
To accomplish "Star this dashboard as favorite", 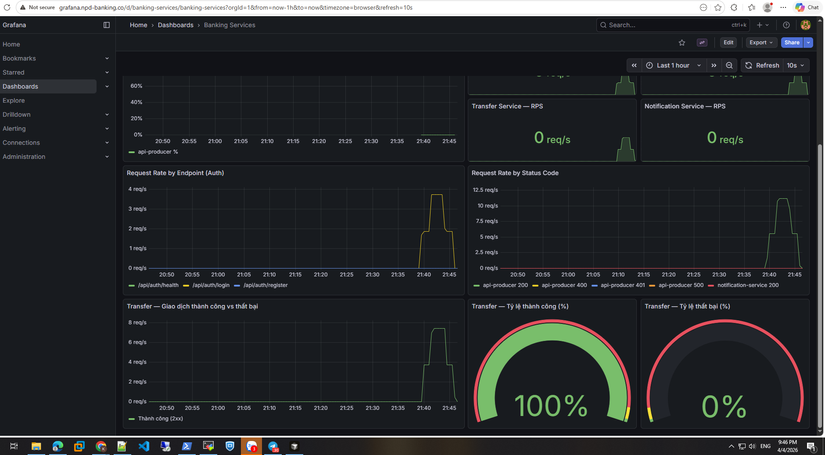I will (682, 43).
